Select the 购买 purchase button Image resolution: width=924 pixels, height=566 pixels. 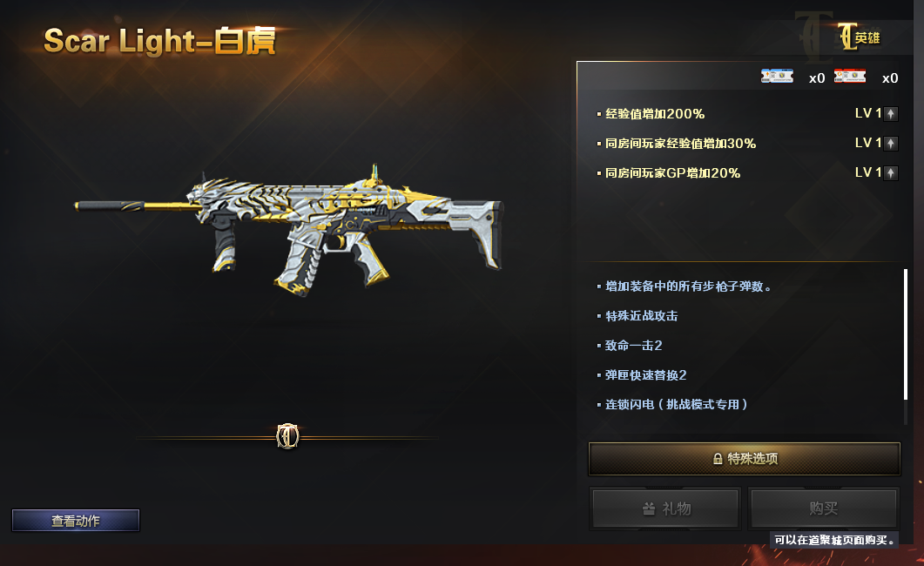(823, 509)
